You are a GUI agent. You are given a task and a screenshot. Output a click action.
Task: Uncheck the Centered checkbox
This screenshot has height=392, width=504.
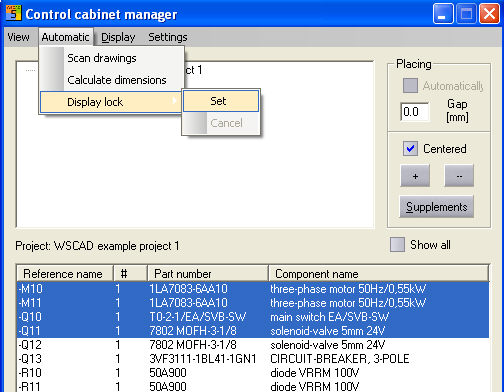(x=410, y=149)
